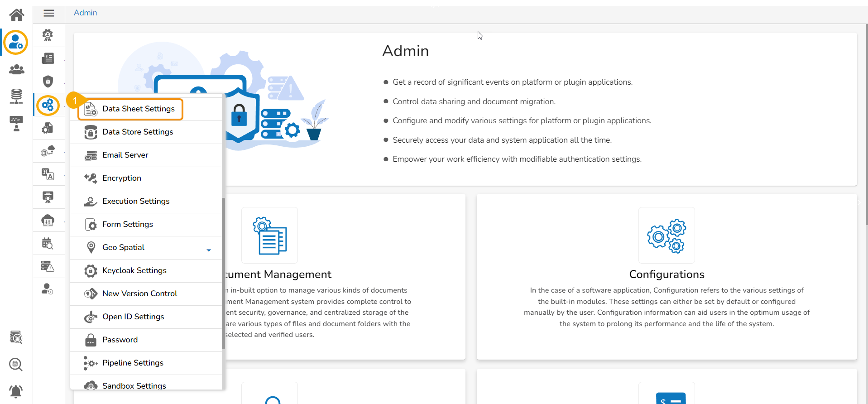Image resolution: width=868 pixels, height=404 pixels.
Task: Click the Configurations card title
Action: [667, 274]
